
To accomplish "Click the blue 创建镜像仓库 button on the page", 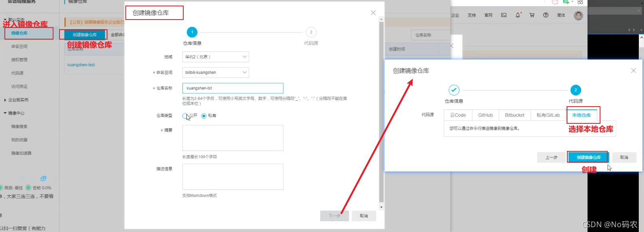I will (85, 35).
